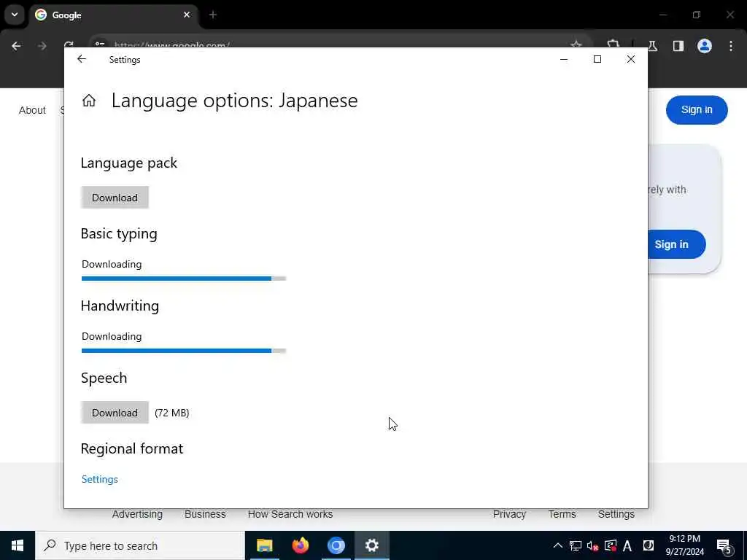Click muted volume icon in tray
This screenshot has width=747, height=560.
[x=592, y=545]
